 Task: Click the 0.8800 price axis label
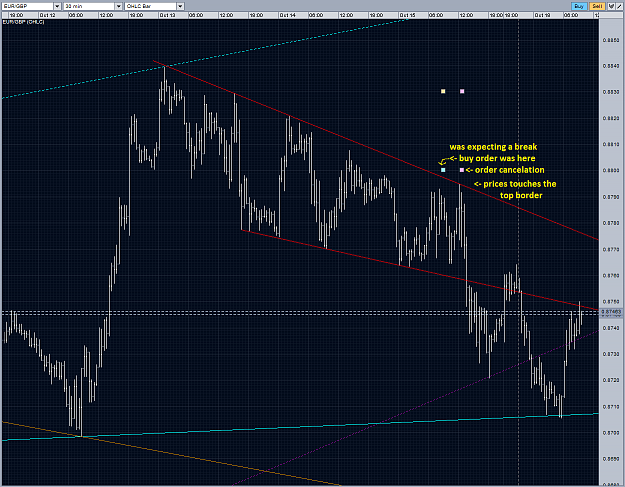click(x=611, y=170)
